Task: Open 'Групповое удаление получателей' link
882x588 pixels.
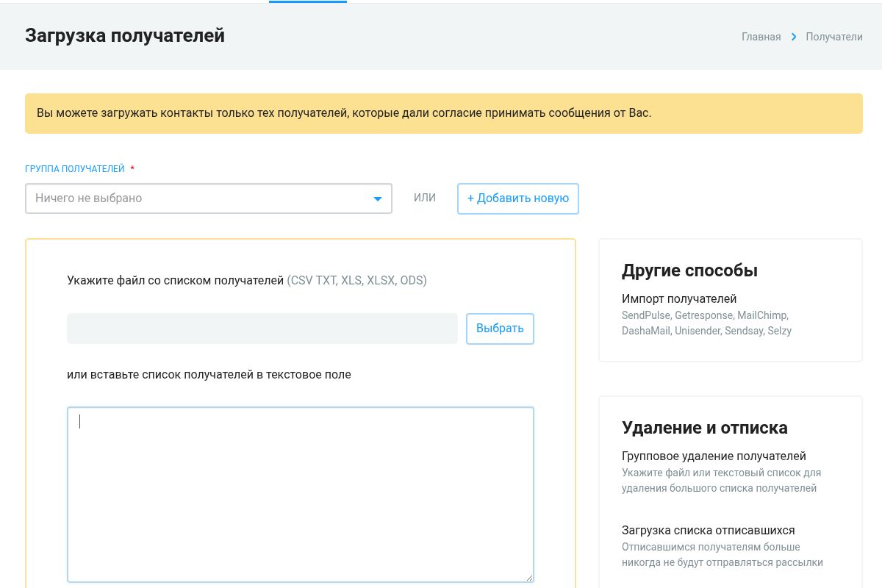Action: 714,456
